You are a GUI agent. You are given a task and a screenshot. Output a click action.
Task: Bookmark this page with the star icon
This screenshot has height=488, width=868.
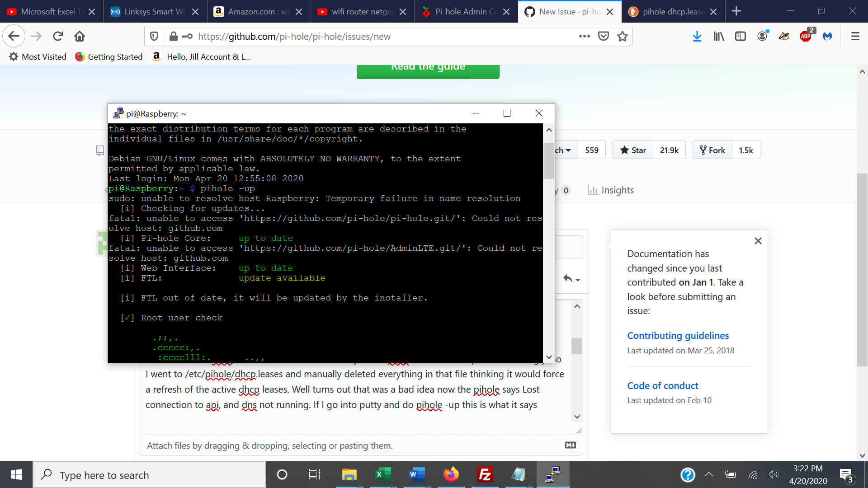click(x=622, y=36)
